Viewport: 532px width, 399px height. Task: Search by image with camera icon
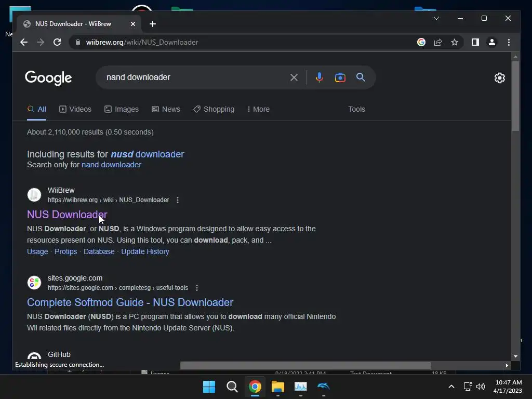point(340,77)
